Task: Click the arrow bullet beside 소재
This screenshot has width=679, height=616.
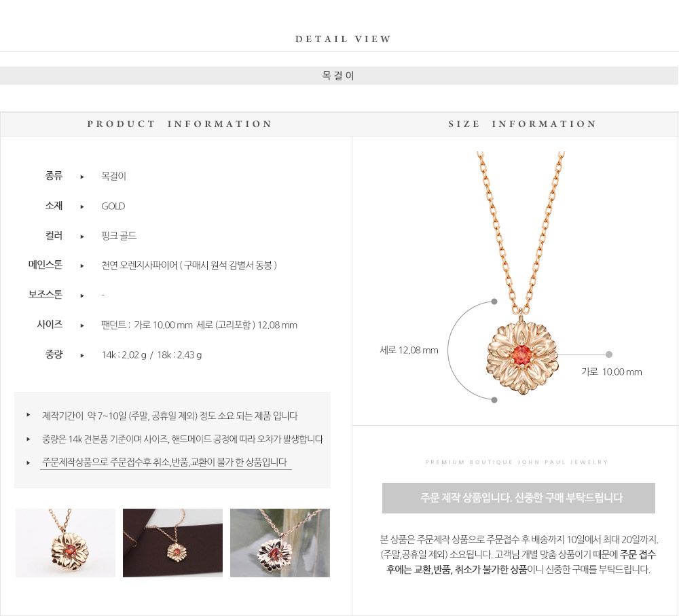Action: click(x=82, y=206)
